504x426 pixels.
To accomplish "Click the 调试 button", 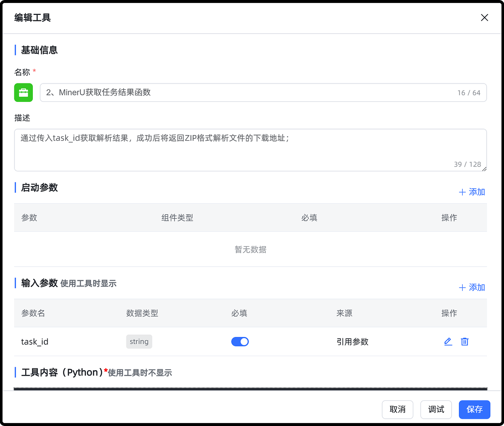I will pyautogui.click(x=436, y=409).
